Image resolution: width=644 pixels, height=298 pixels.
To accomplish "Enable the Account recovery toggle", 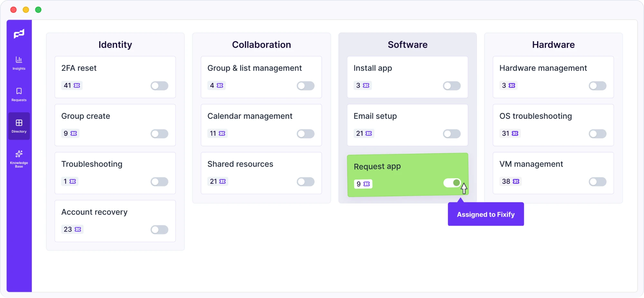I will [159, 230].
